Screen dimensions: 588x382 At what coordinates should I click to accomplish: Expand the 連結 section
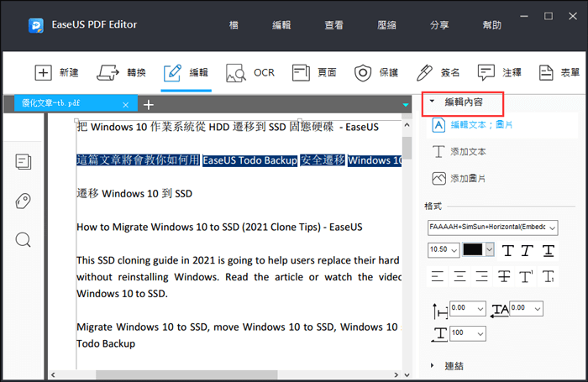453,365
